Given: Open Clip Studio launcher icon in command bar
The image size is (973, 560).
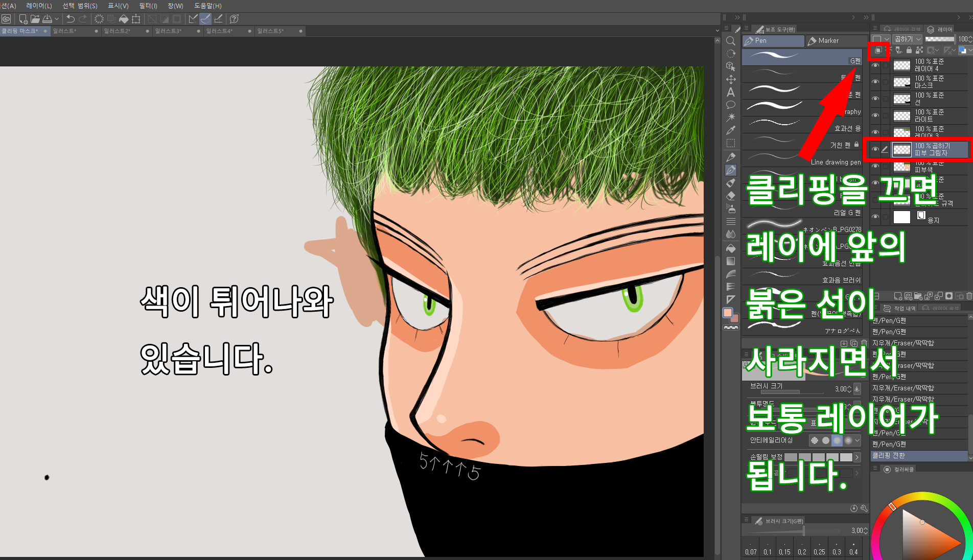Looking at the screenshot, I should [x=6, y=19].
